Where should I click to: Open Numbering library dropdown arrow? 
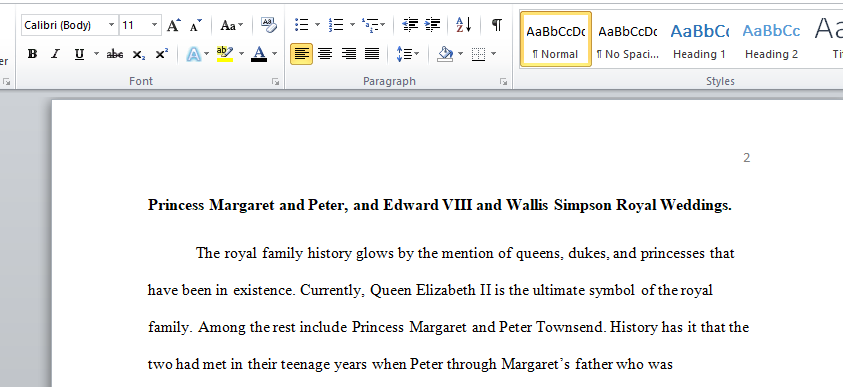(x=352, y=25)
